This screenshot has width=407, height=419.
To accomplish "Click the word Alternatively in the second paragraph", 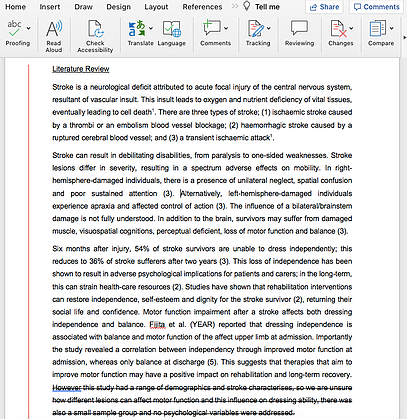I will (x=201, y=193).
